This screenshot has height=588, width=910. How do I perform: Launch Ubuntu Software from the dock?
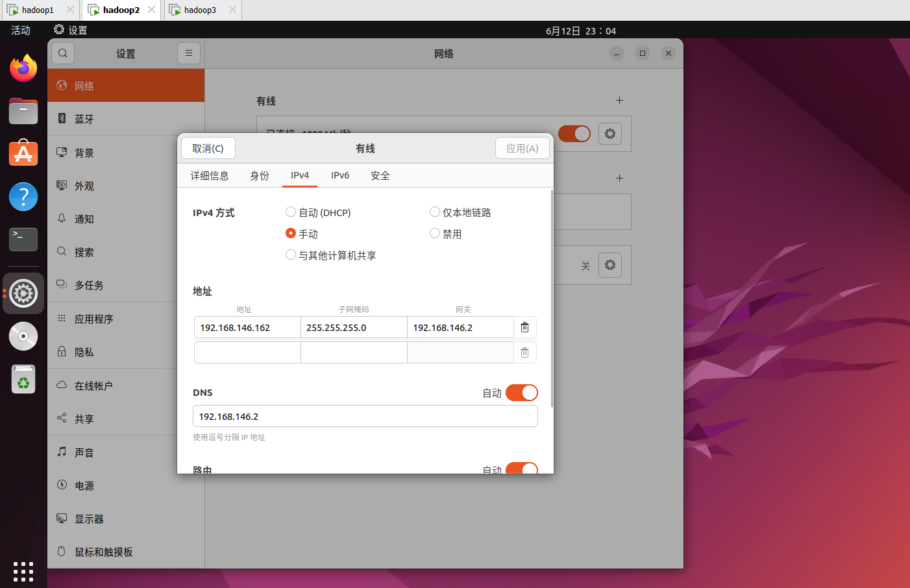23,153
